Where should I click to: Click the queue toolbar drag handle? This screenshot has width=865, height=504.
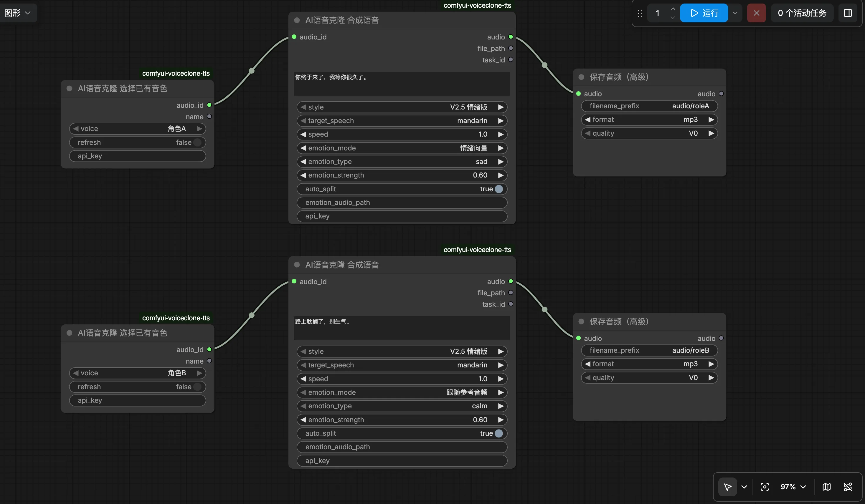coord(640,13)
